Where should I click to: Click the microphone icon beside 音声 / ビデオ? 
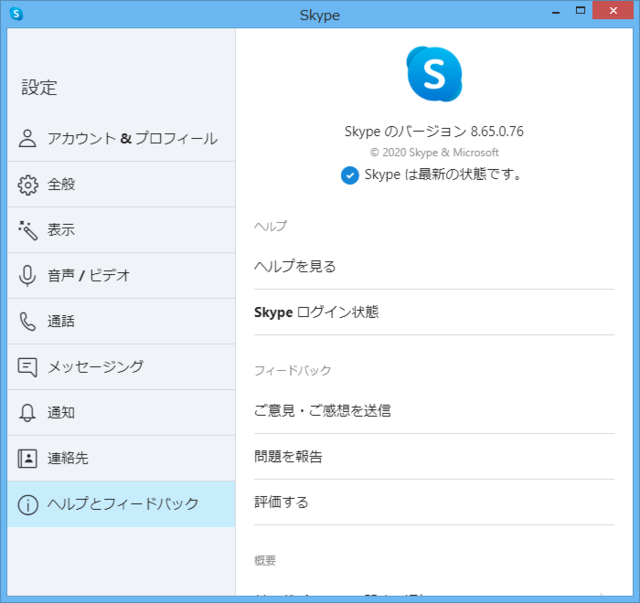27,276
